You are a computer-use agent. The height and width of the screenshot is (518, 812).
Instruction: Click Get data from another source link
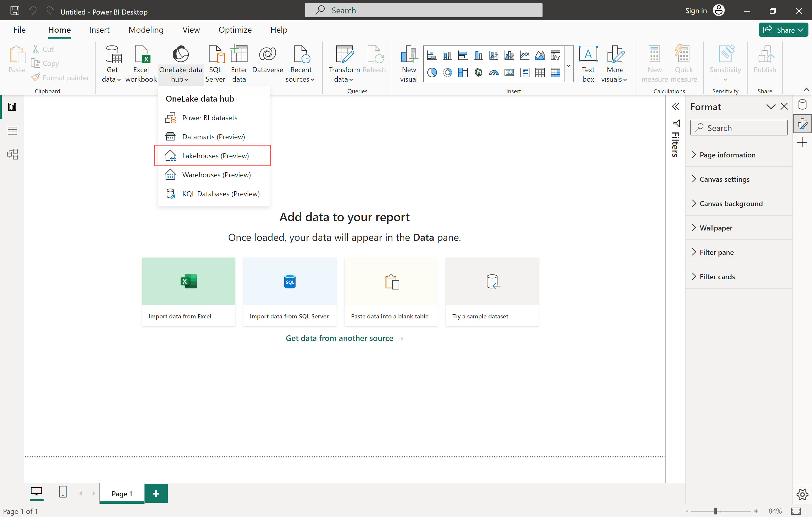pyautogui.click(x=344, y=338)
